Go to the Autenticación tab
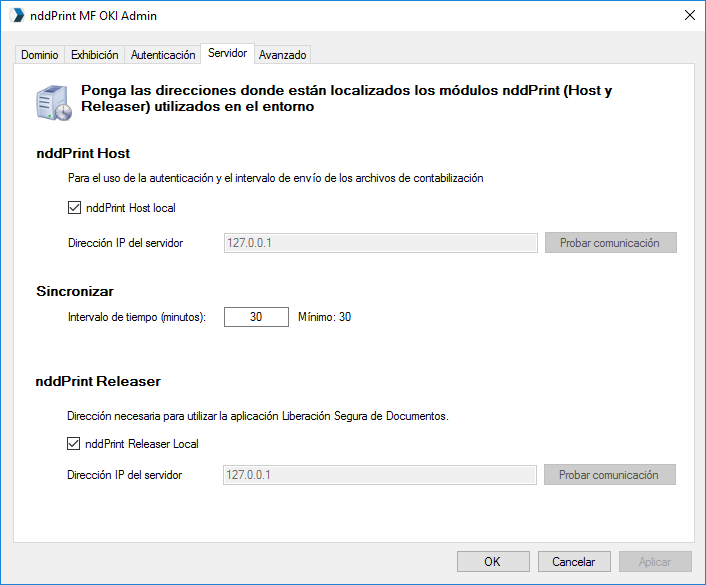706x585 pixels. pos(163,55)
